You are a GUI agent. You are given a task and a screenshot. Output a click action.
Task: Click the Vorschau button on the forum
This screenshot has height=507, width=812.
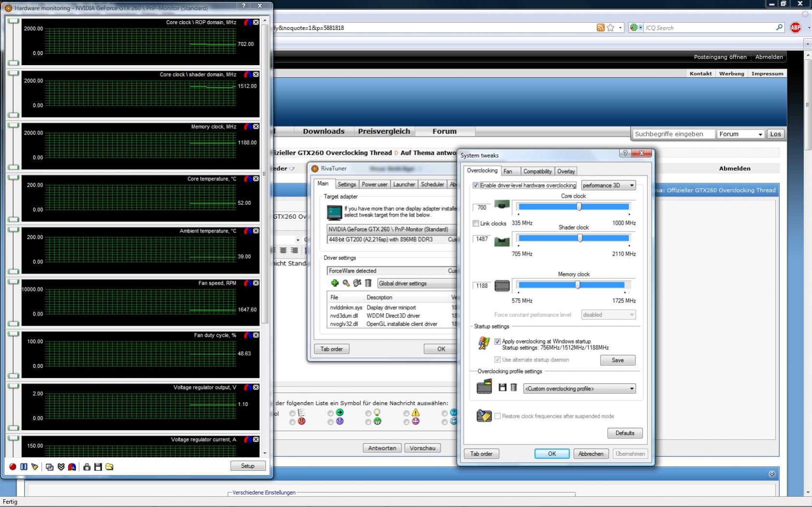point(422,448)
